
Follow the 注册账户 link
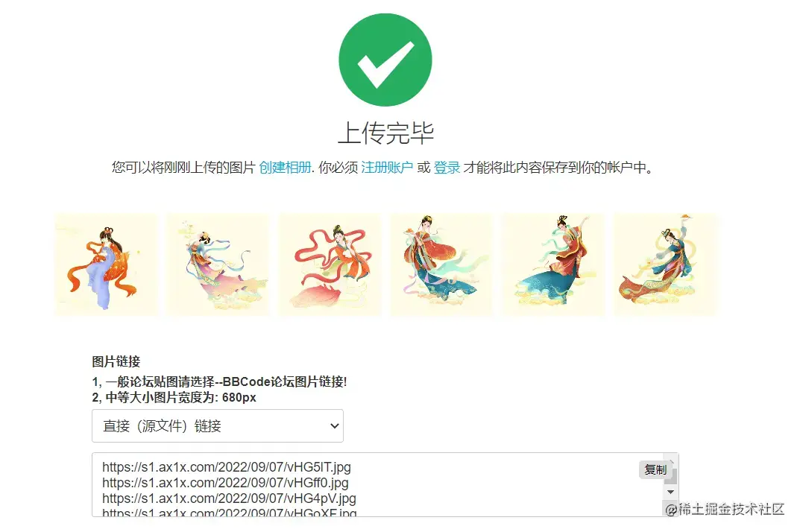tap(387, 168)
